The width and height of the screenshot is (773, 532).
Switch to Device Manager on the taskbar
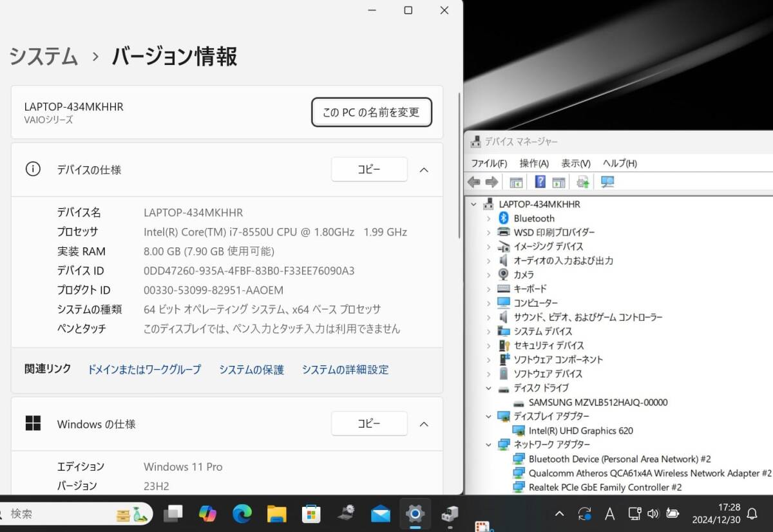pyautogui.click(x=450, y=513)
